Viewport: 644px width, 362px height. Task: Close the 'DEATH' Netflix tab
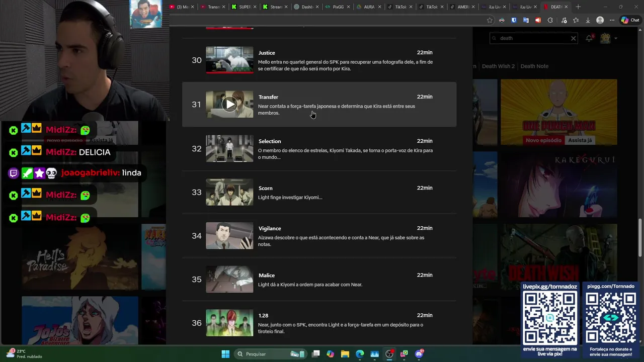click(566, 7)
